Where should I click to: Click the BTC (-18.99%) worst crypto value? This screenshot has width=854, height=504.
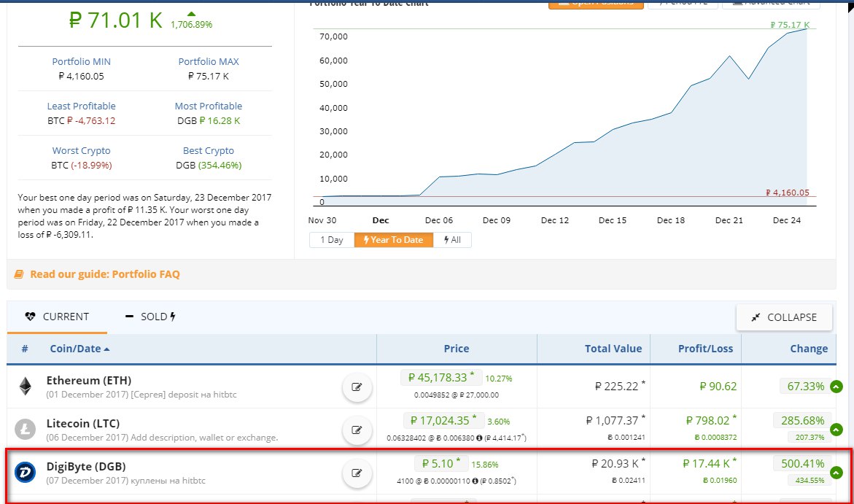point(81,165)
